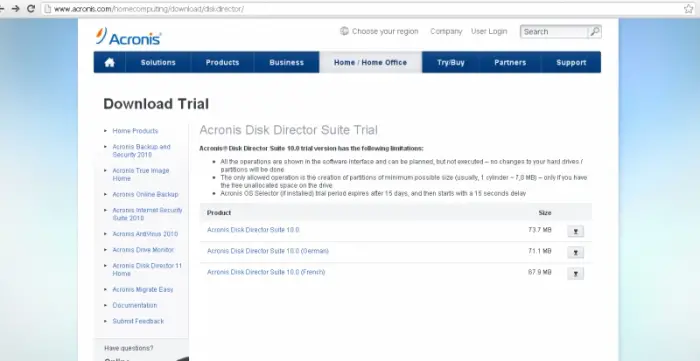Select the Home / Home Office tab
700x361 pixels.
pos(371,62)
